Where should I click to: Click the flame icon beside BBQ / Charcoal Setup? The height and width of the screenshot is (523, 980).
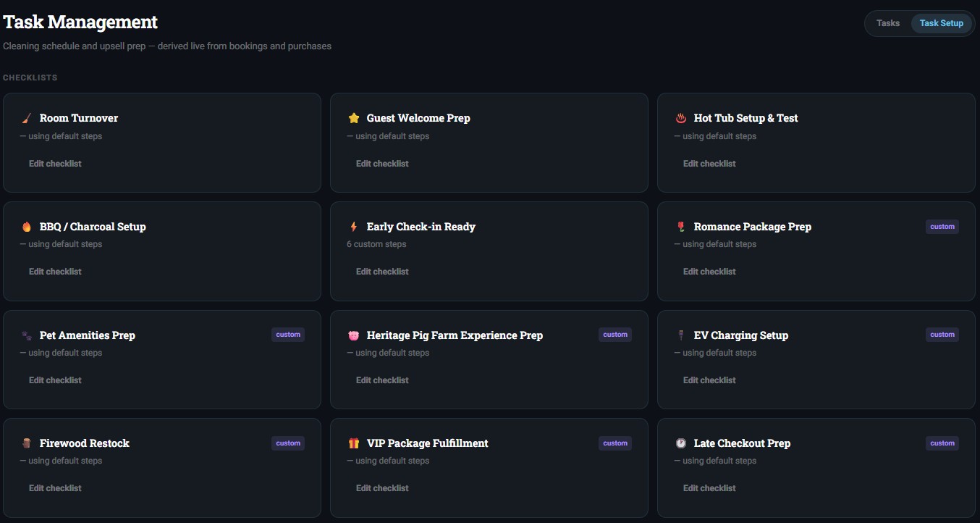click(27, 227)
